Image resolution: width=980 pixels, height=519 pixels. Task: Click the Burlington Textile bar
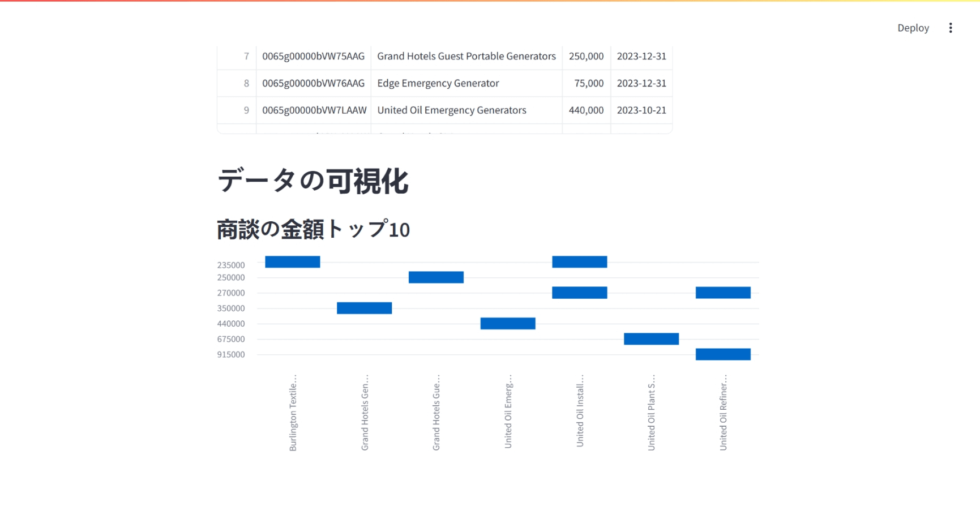(293, 262)
